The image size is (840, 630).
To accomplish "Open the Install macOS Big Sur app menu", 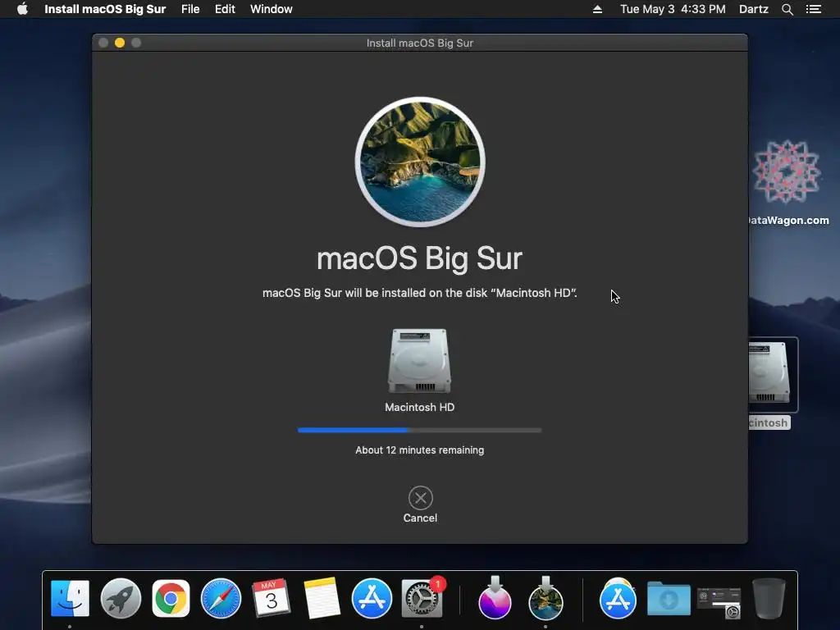I will pyautogui.click(x=105, y=9).
